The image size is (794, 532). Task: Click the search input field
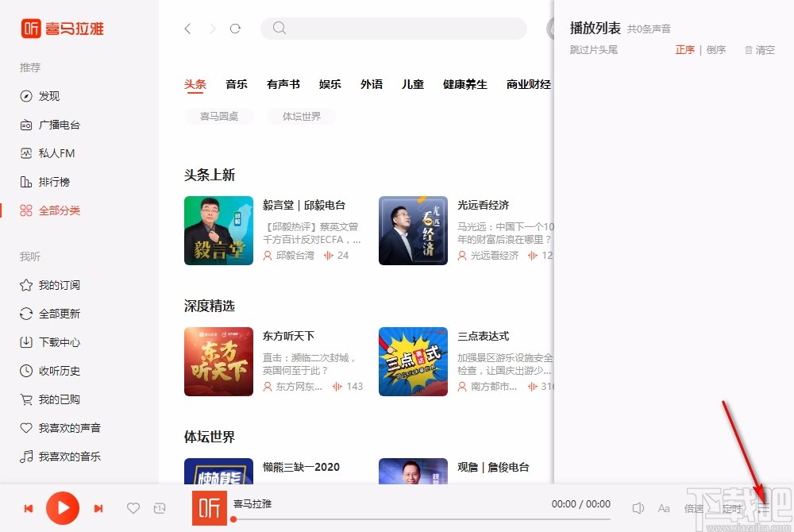click(x=394, y=28)
